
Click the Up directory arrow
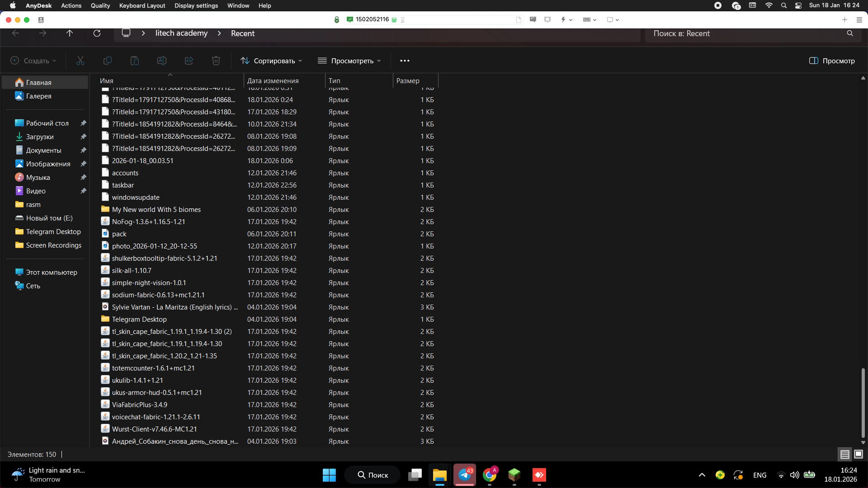70,33
